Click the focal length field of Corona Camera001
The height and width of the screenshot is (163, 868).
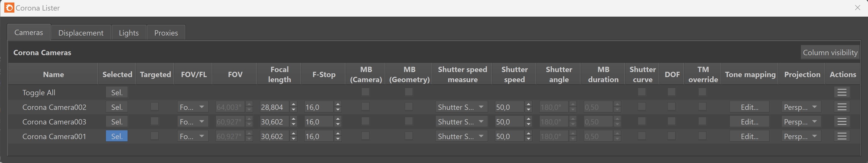pos(275,136)
